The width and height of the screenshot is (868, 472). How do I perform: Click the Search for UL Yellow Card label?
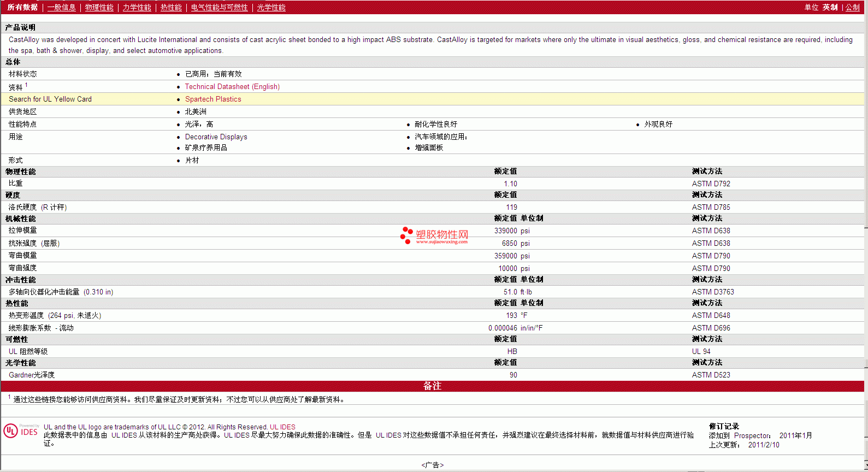50,99
